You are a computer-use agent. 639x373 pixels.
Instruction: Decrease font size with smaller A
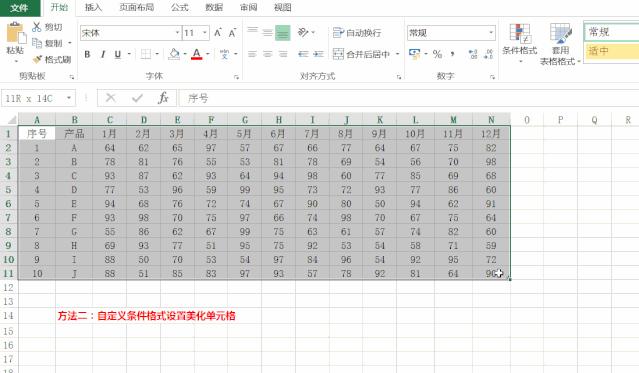[x=232, y=33]
